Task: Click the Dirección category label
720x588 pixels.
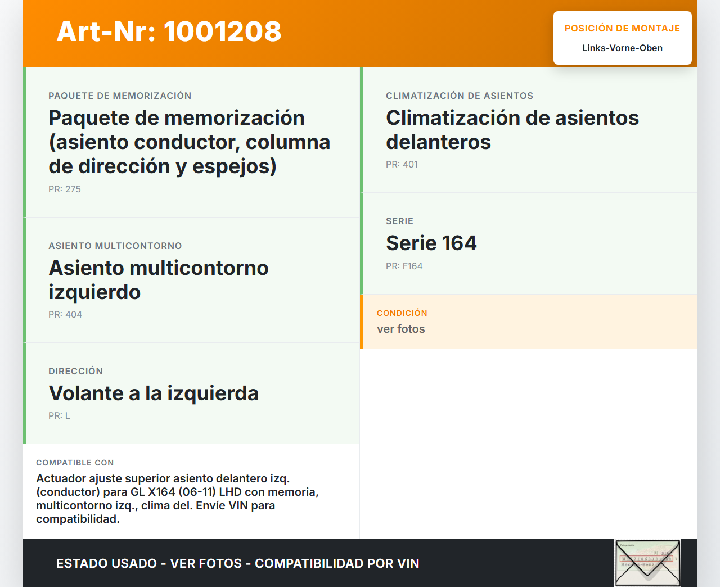Action: tap(75, 372)
